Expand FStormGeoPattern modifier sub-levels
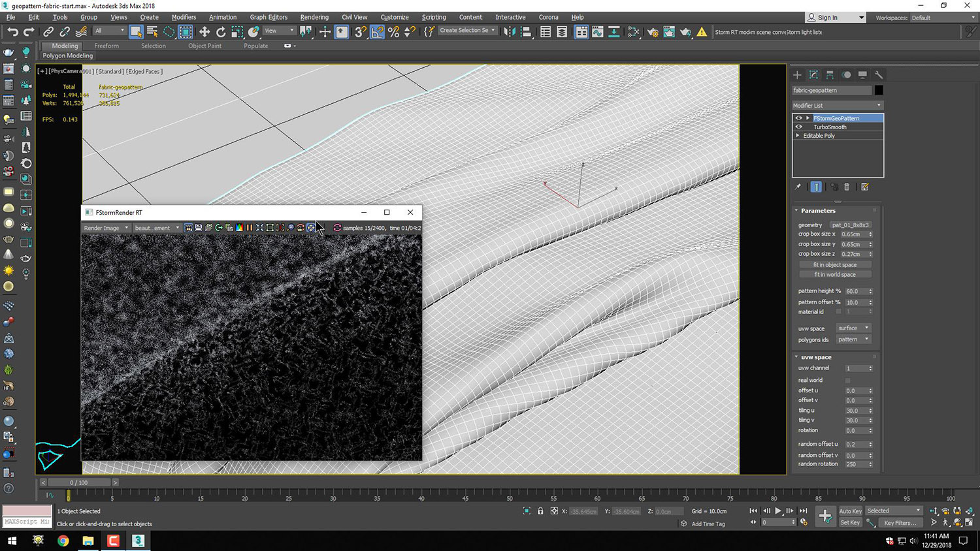Image resolution: width=980 pixels, height=551 pixels. tap(808, 118)
